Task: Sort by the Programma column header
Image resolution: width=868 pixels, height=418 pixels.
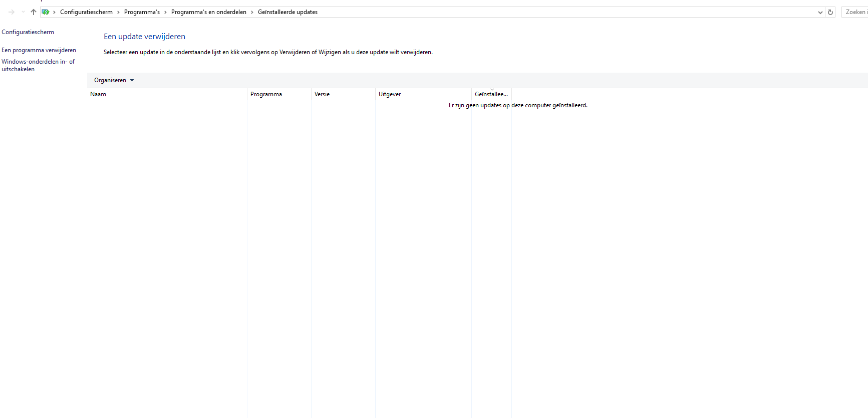Action: [279, 94]
